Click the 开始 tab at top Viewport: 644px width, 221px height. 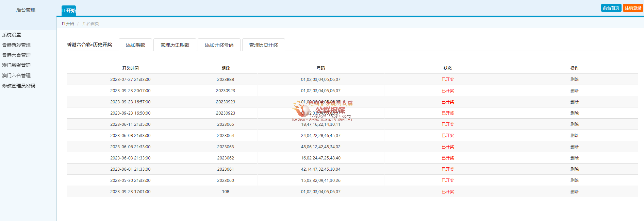click(x=69, y=11)
